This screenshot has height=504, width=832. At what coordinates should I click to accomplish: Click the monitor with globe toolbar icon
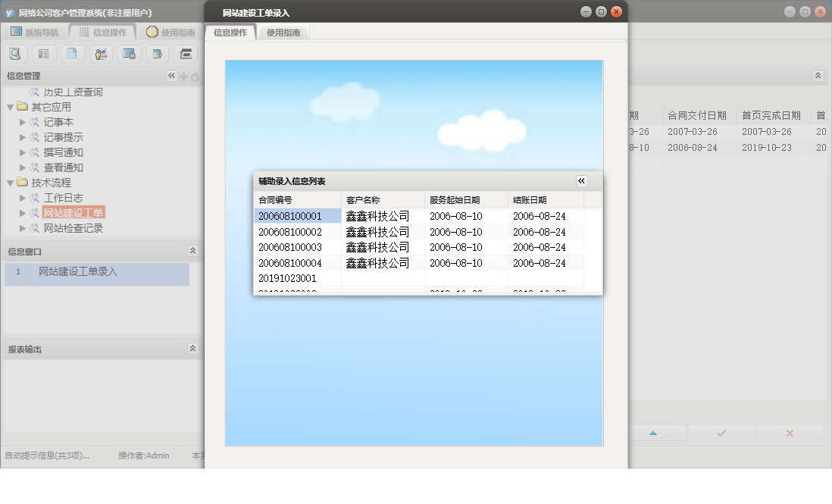[129, 54]
